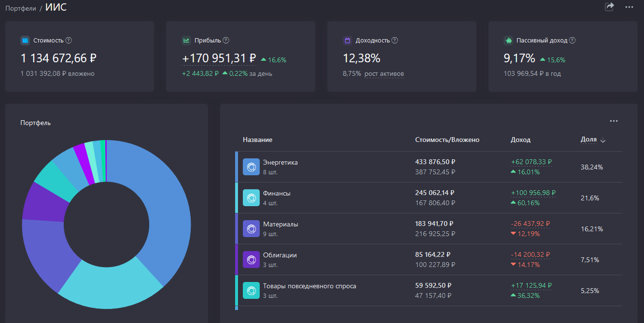Image resolution: width=644 pixels, height=323 pixels.
Task: Expand the Материалы row
Action: (429, 229)
